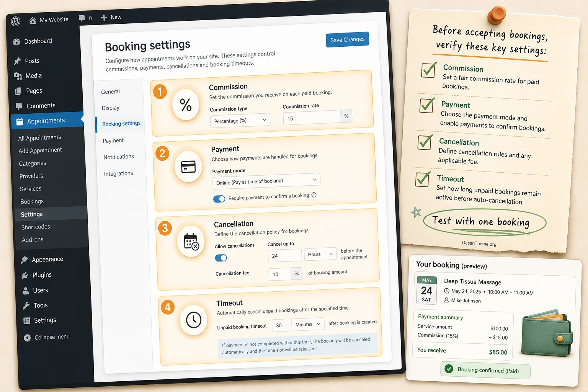
Task: Click the Booking confirmed (Paid) badge
Action: point(485,371)
